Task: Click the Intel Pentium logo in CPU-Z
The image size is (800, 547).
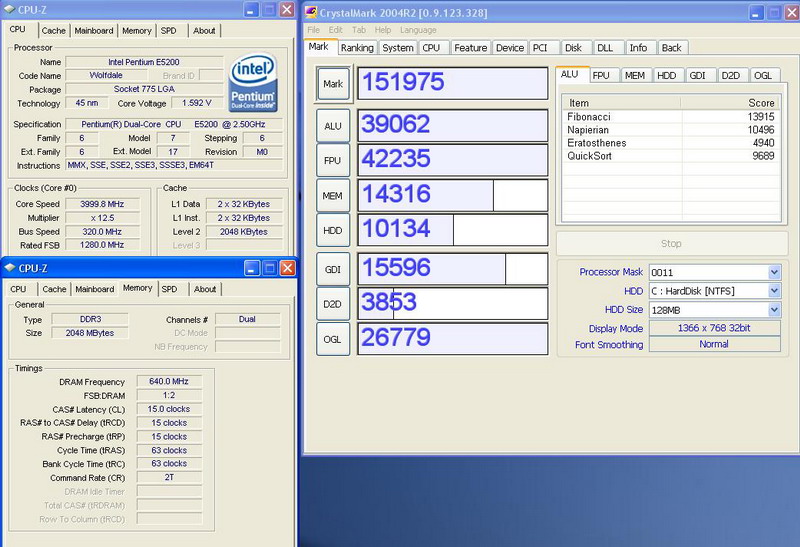Action: pos(254,82)
